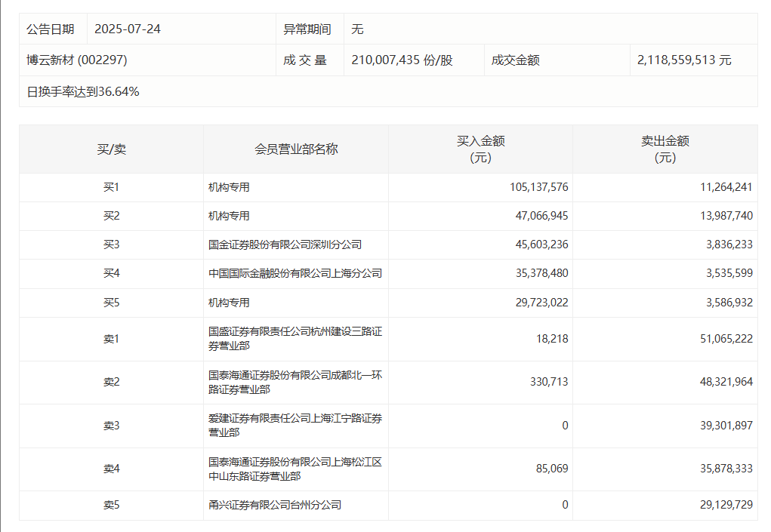
Task: Click the 买2 row label
Action: [111, 216]
